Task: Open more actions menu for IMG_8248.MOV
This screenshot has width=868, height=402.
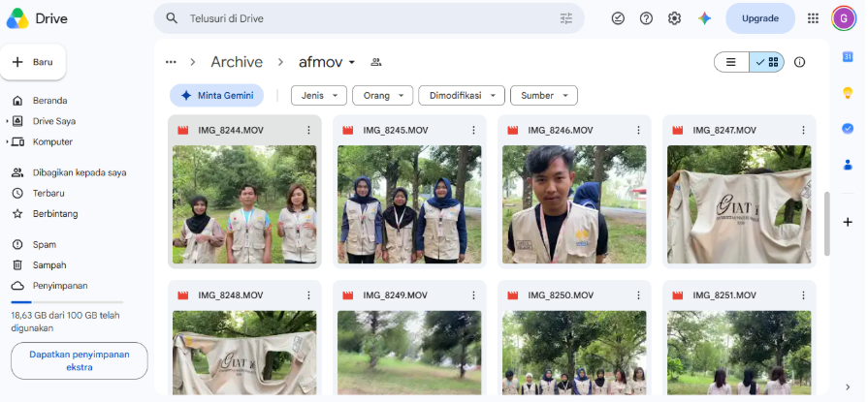Action: point(309,295)
